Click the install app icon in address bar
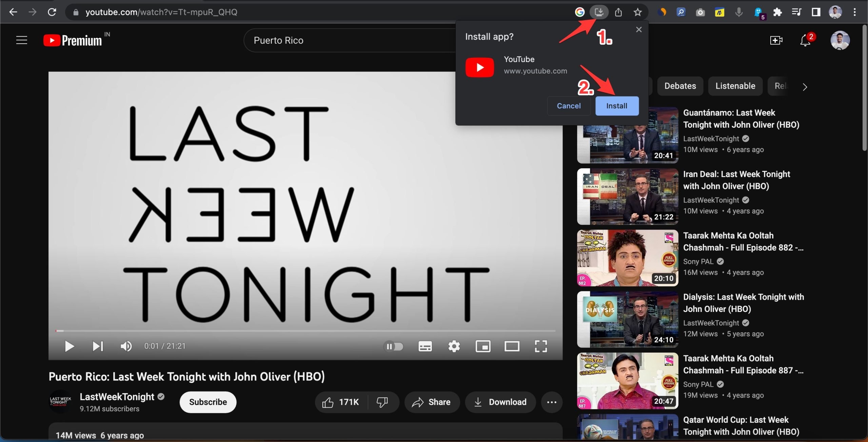The image size is (868, 442). pyautogui.click(x=599, y=12)
